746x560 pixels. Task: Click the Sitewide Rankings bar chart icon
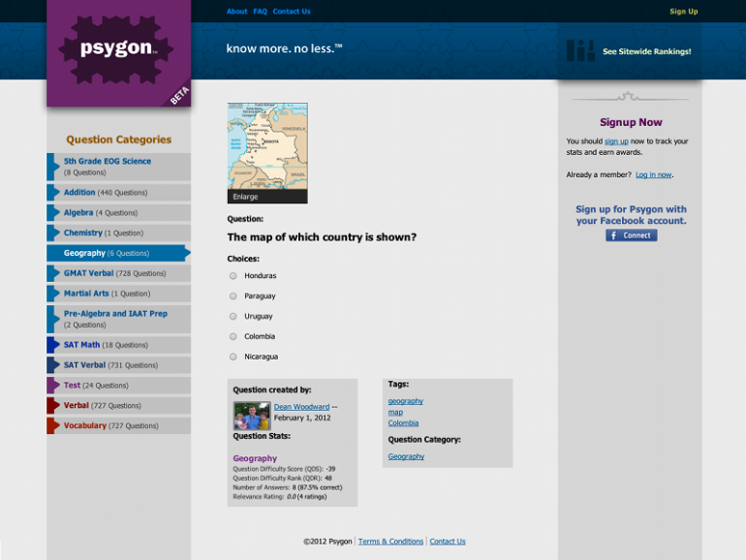[580, 50]
